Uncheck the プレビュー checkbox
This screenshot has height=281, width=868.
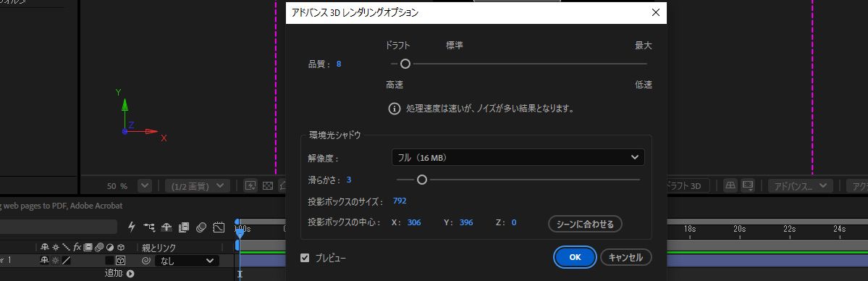point(305,258)
